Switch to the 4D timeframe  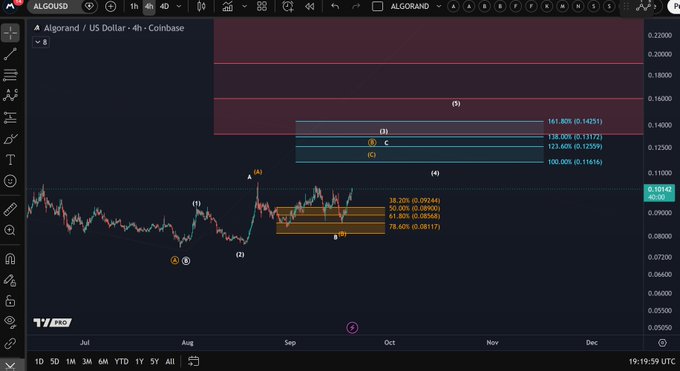coord(164,7)
